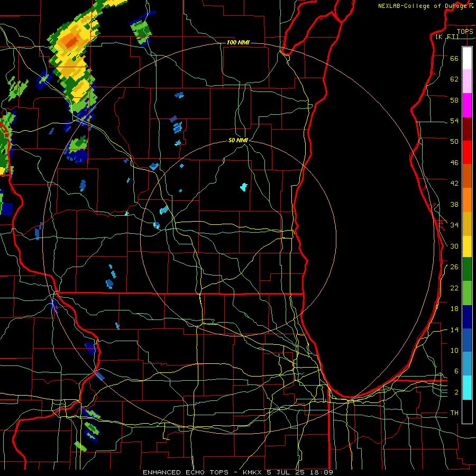Click the cyan echo inside the 50 NMI ring

click(244, 187)
